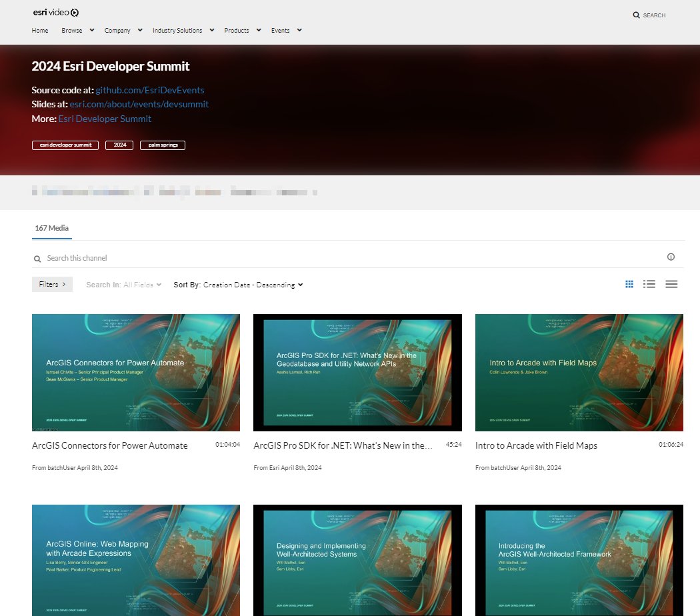Select the palm springs tag
Screen dimensions: 700x616
(x=162, y=145)
